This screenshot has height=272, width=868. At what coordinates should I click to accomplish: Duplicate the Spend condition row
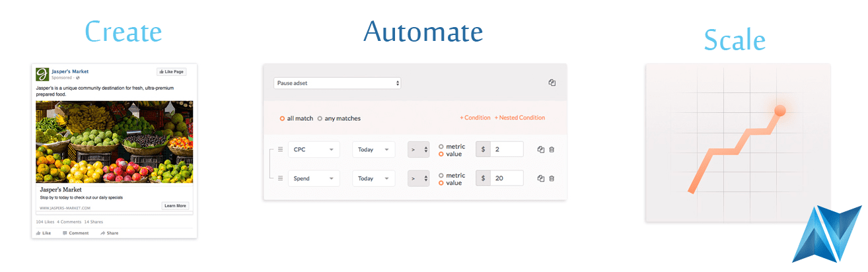tap(541, 178)
